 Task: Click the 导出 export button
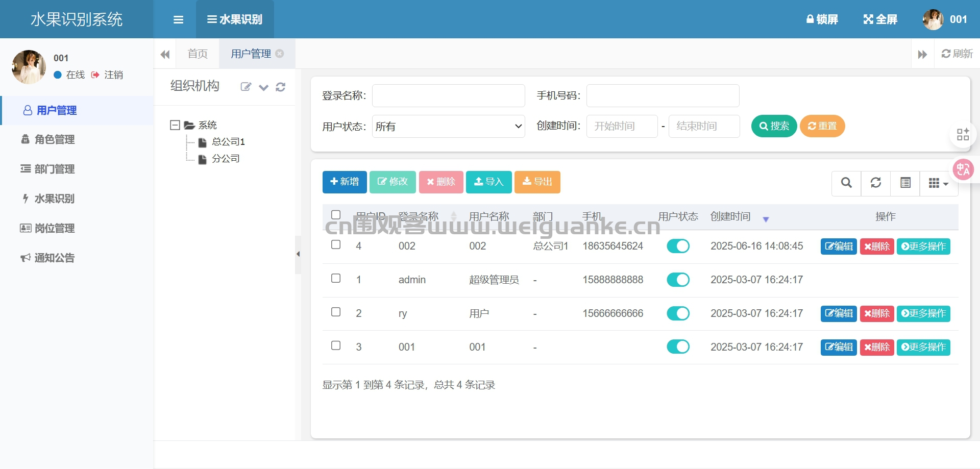tap(537, 182)
